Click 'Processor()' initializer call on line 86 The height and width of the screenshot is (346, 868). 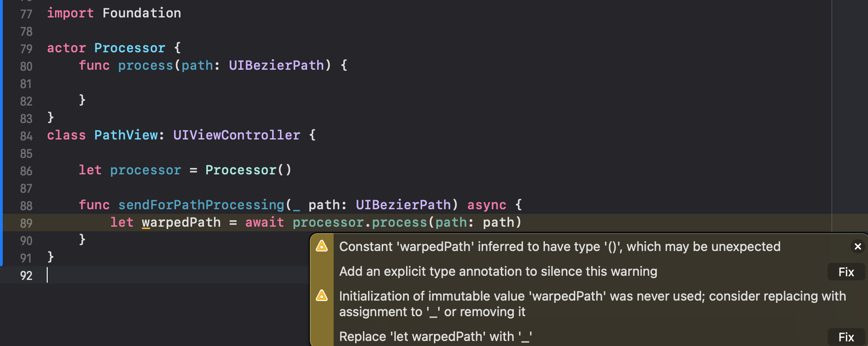tap(248, 170)
